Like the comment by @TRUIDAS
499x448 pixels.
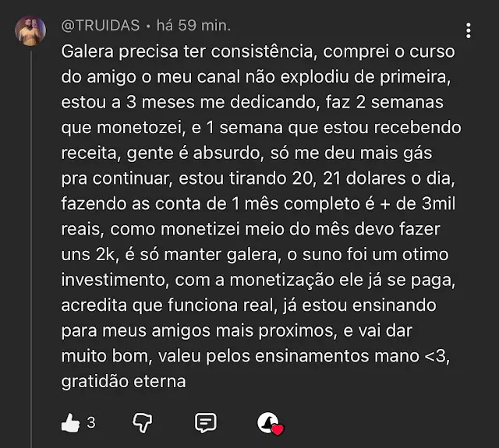(x=70, y=423)
